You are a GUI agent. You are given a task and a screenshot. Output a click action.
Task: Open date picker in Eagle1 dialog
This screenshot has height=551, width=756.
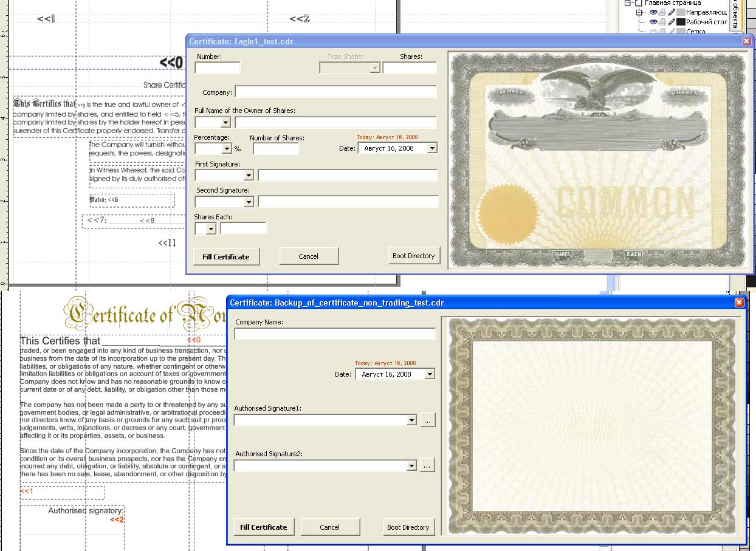(x=432, y=148)
